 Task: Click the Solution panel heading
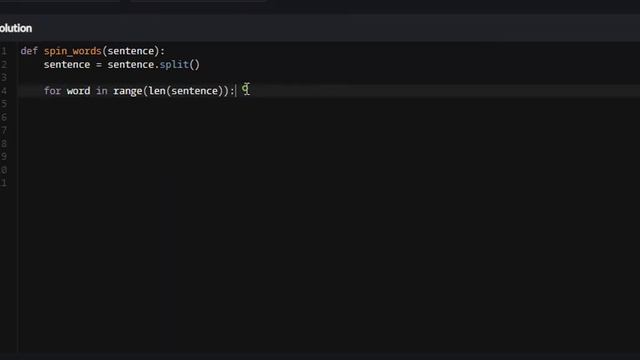(16, 28)
